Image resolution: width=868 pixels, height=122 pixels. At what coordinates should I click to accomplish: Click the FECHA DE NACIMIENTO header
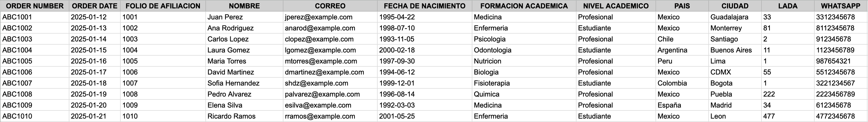coord(424,6)
